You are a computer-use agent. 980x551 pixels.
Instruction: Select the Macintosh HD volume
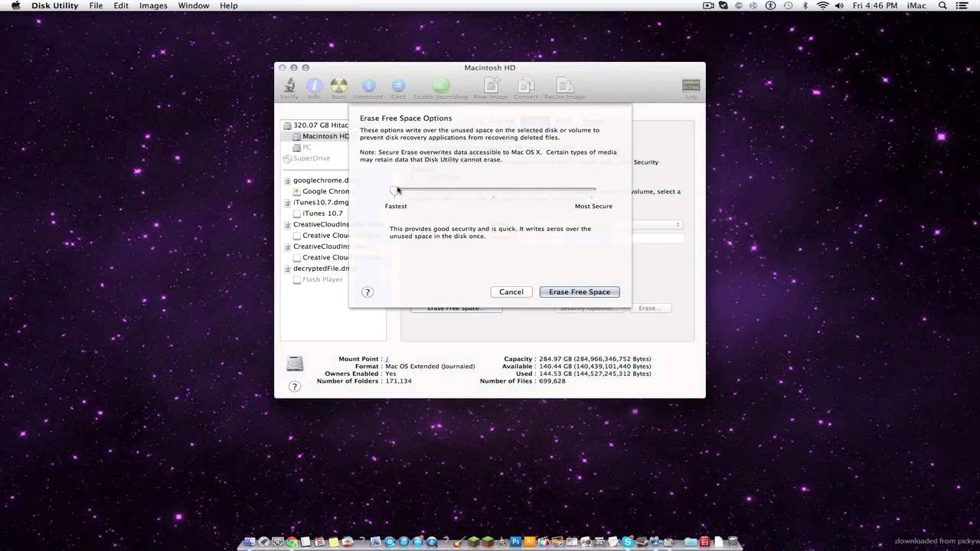tap(320, 136)
